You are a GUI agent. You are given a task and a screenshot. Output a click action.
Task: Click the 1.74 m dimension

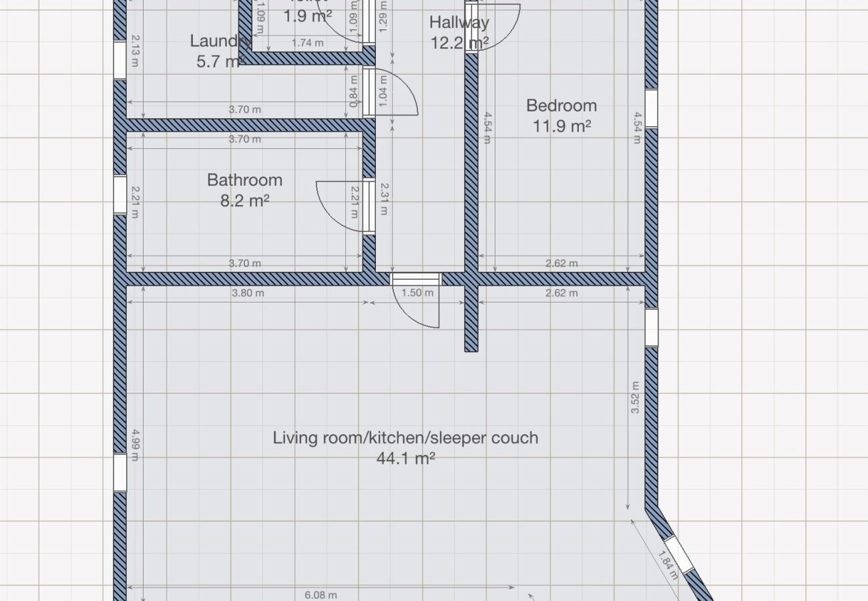308,43
